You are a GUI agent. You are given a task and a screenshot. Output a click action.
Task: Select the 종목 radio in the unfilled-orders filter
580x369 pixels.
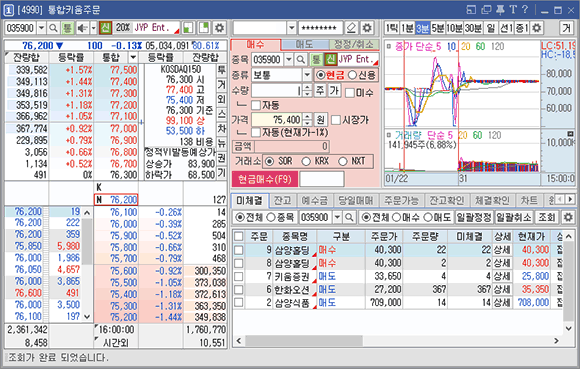(x=271, y=217)
